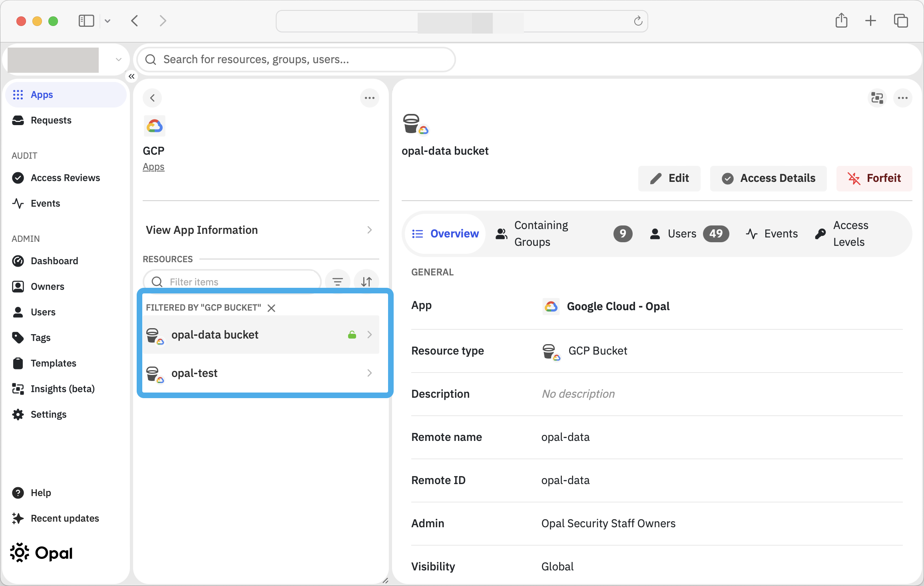The height and width of the screenshot is (586, 924).
Task: Click the Opal logo
Action: pyautogui.click(x=42, y=553)
